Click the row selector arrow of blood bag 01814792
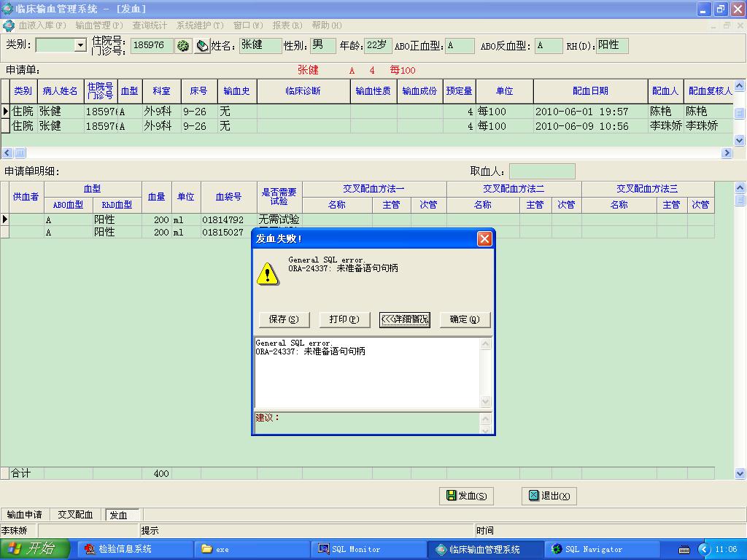The image size is (747, 560). [5, 219]
